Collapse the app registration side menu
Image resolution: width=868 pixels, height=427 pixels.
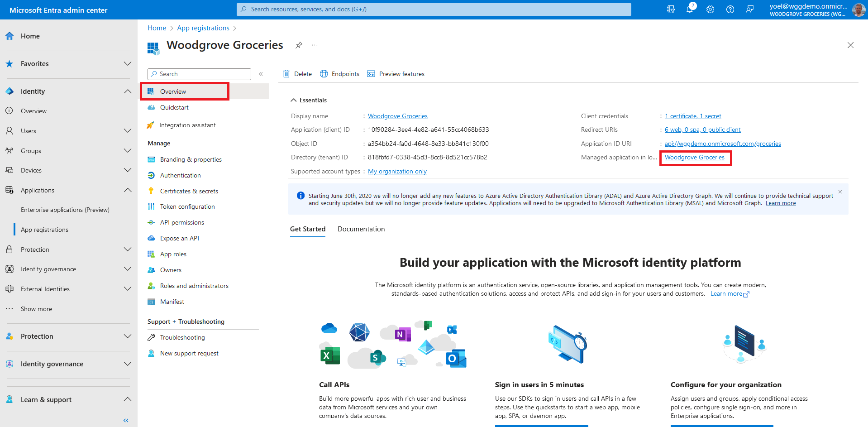point(261,74)
